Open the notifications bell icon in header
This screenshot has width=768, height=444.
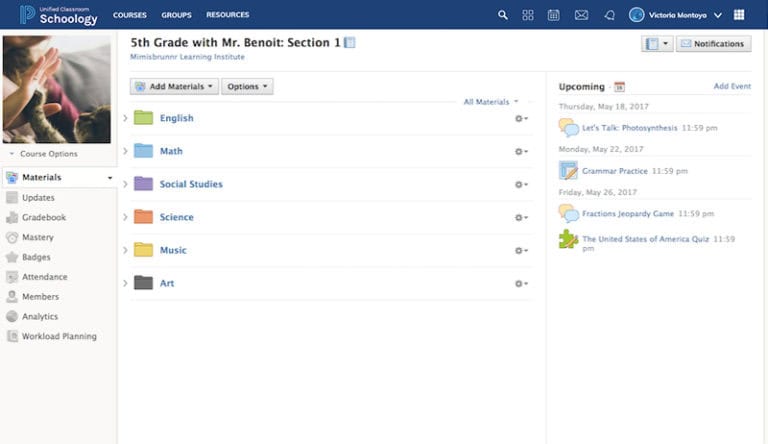point(609,15)
